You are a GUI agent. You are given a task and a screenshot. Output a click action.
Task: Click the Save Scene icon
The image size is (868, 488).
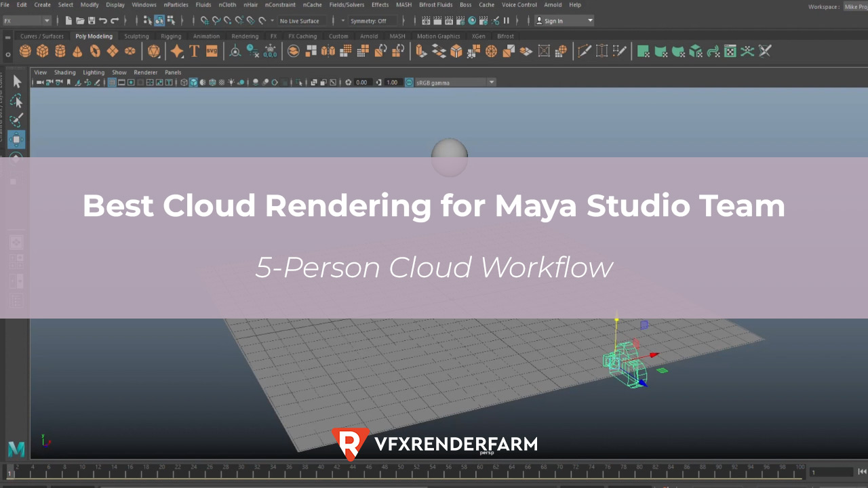(91, 20)
